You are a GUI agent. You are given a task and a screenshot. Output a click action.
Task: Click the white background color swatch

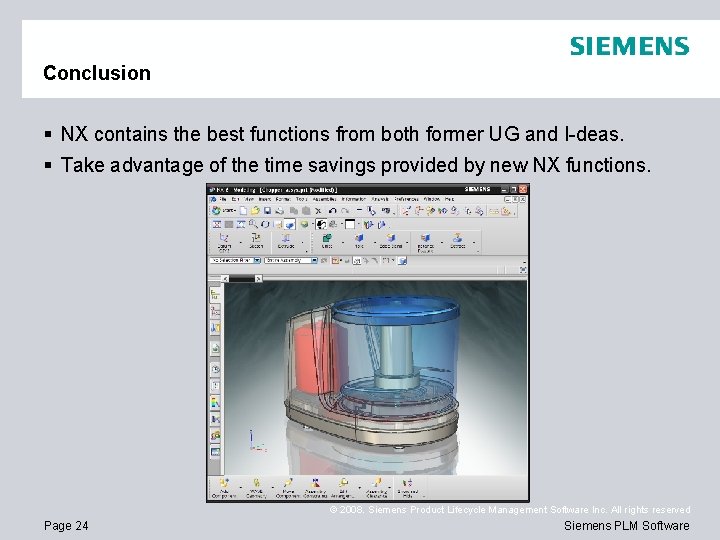coord(350,224)
